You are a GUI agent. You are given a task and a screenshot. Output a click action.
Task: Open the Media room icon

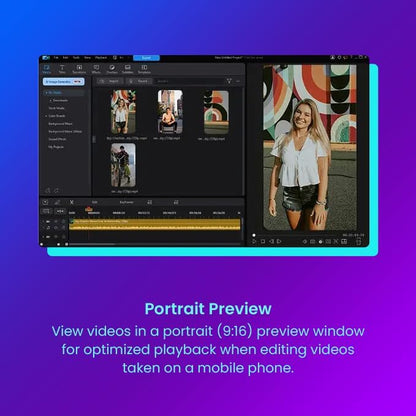click(x=47, y=69)
